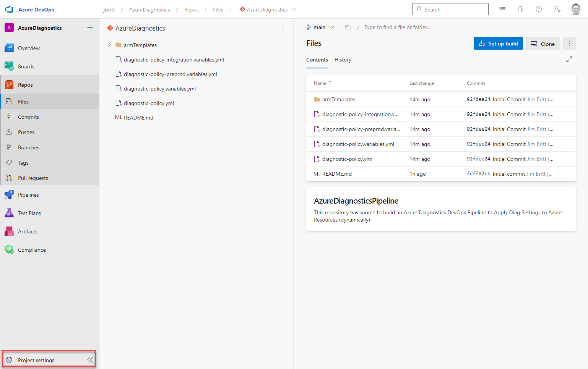588x369 pixels.
Task: Open the marketplace shopping bag icon
Action: [521, 9]
